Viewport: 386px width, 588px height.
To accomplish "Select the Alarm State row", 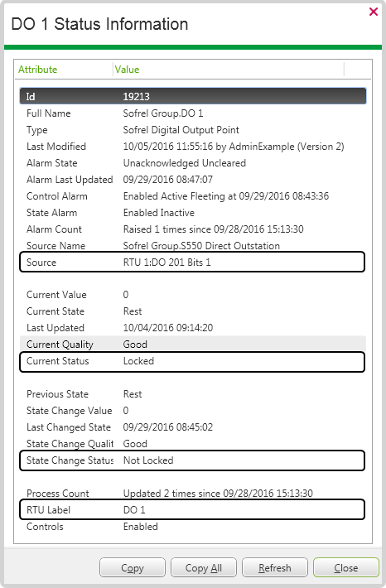I will pos(193,163).
